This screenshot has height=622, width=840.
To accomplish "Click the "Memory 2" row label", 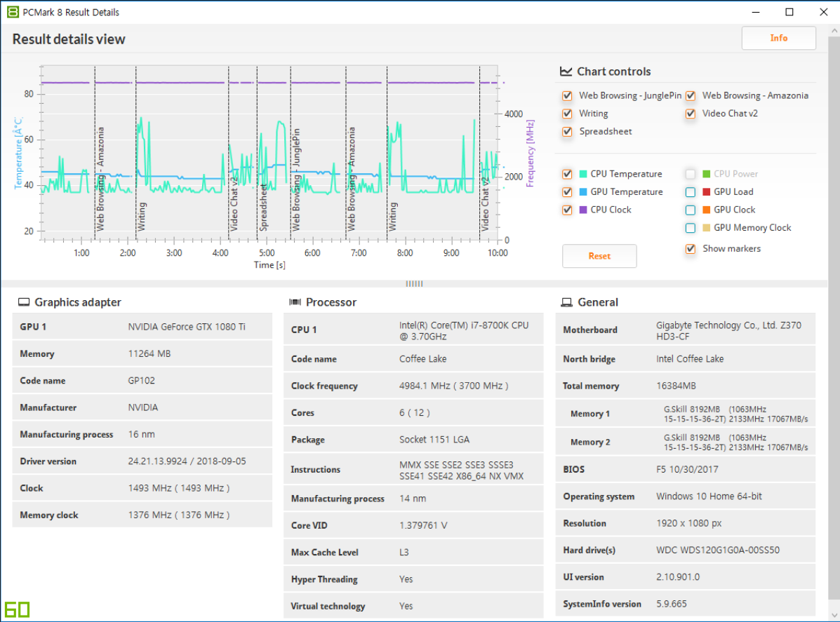I will click(x=589, y=442).
